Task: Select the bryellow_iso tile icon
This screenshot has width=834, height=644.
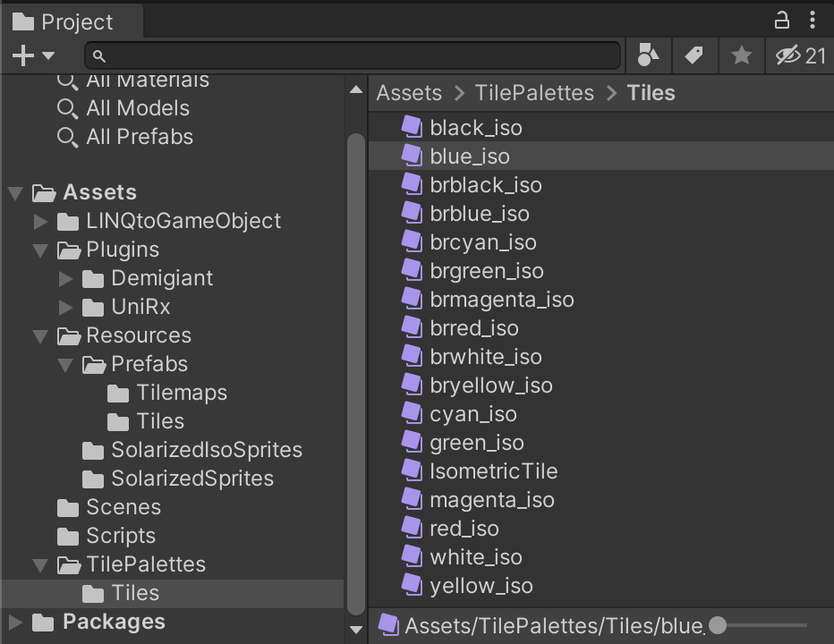Action: [412, 385]
